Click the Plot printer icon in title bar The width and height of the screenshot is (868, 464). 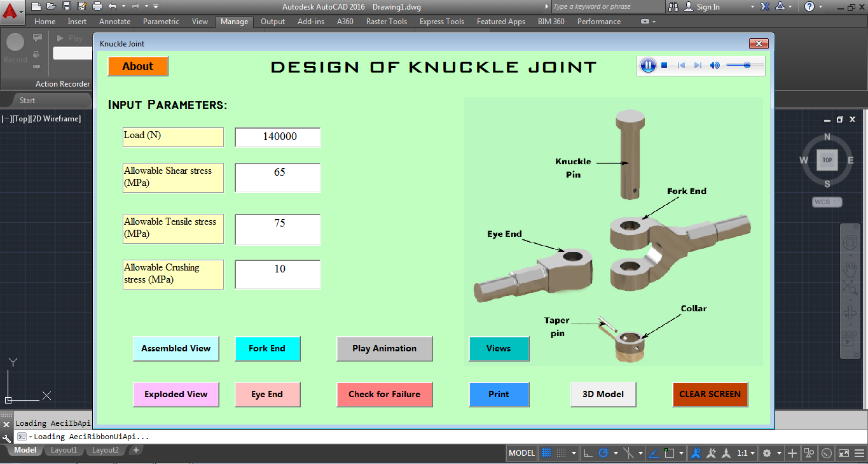(x=97, y=6)
